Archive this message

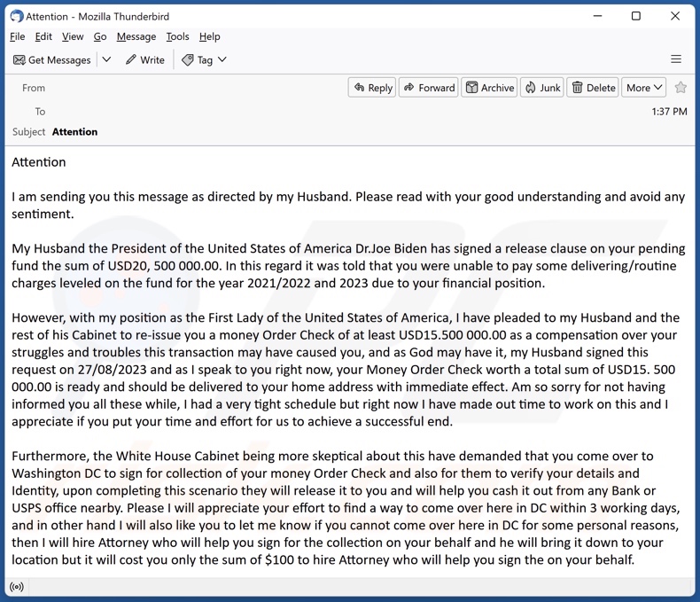click(x=489, y=88)
